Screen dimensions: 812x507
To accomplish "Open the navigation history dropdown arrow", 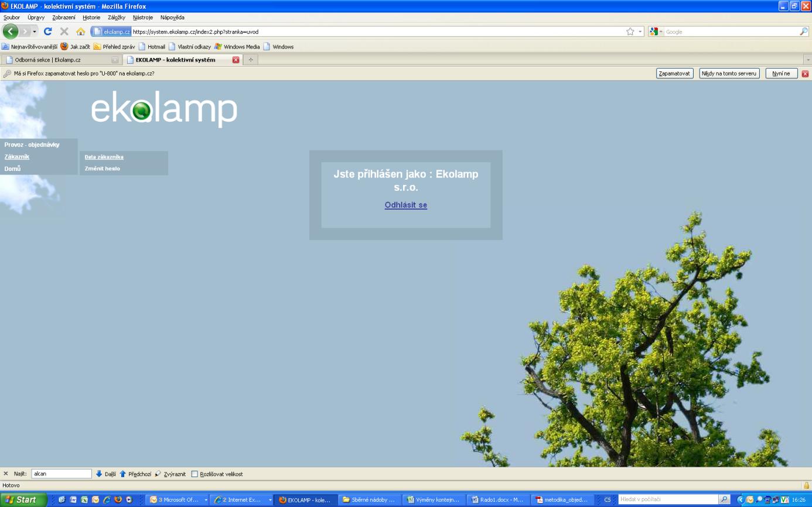I will click(35, 32).
